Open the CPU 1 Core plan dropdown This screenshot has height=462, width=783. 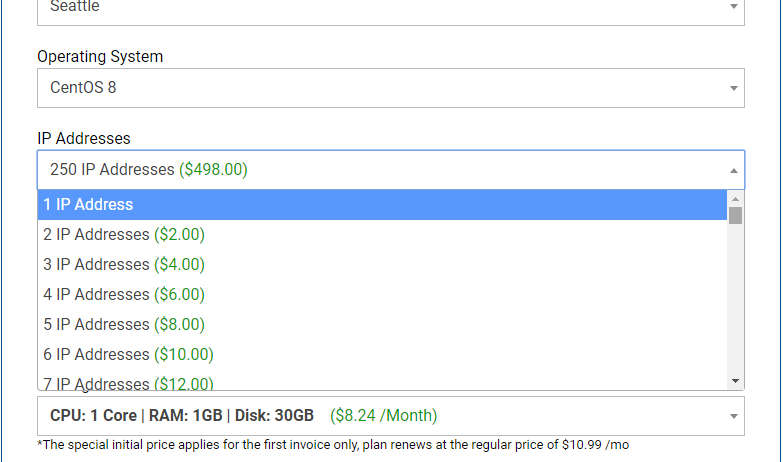390,416
